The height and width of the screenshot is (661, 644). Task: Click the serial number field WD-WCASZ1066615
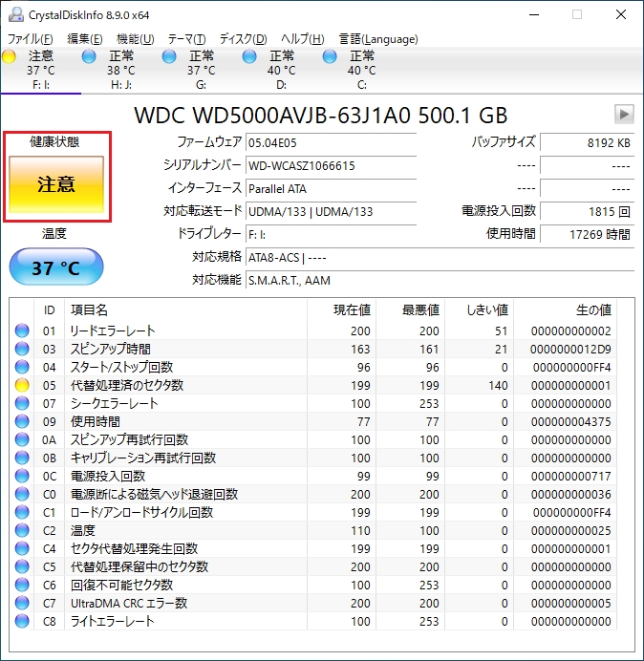coord(331,165)
